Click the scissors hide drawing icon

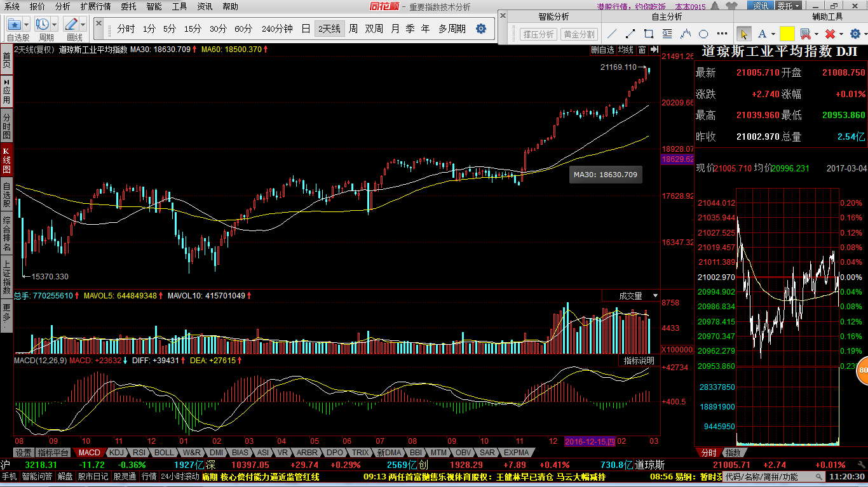click(x=805, y=34)
